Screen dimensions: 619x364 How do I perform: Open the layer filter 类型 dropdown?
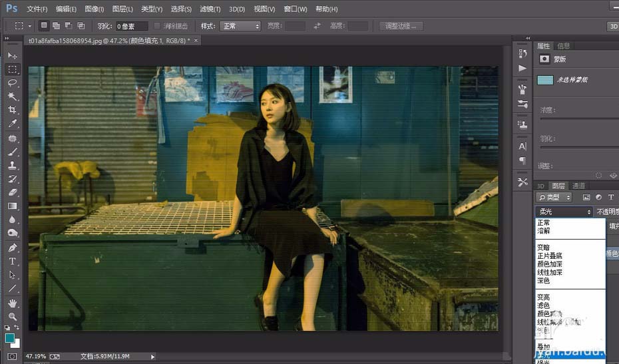pyautogui.click(x=555, y=198)
